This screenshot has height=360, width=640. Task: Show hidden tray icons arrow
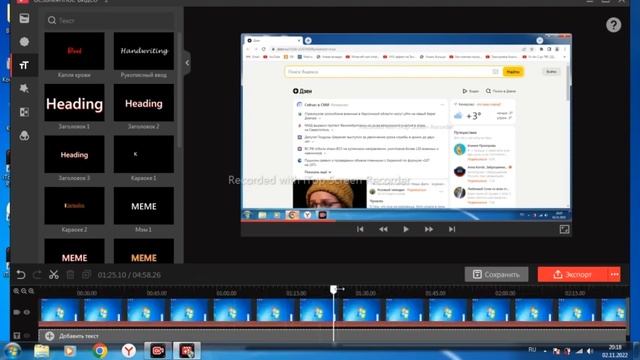[545, 351]
